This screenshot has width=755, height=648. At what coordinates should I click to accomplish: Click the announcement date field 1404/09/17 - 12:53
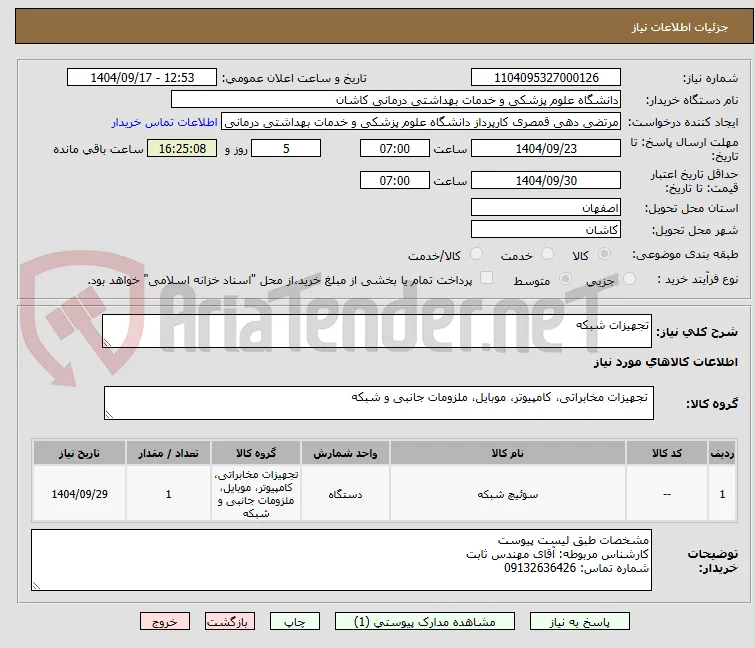[x=142, y=78]
